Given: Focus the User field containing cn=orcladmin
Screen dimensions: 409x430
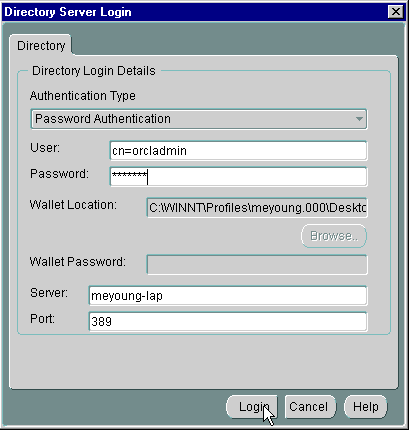Looking at the screenshot, I should pyautogui.click(x=238, y=151).
